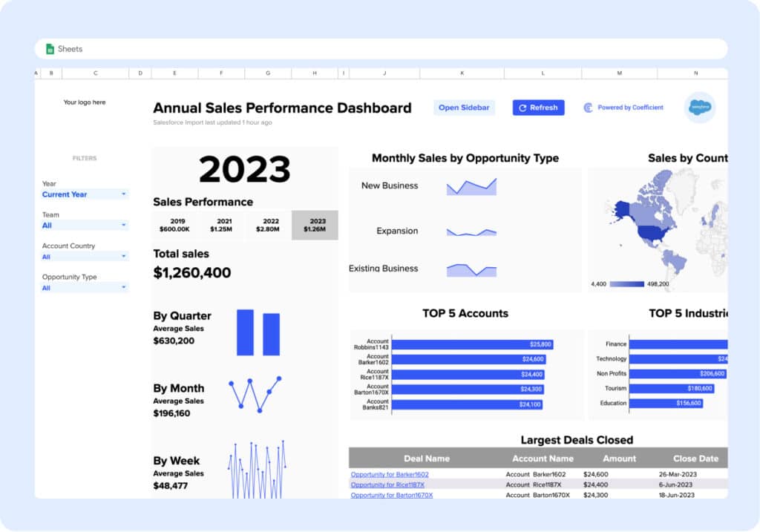This screenshot has height=532, width=760.
Task: Open the Year filter dropdown
Action: pos(85,194)
